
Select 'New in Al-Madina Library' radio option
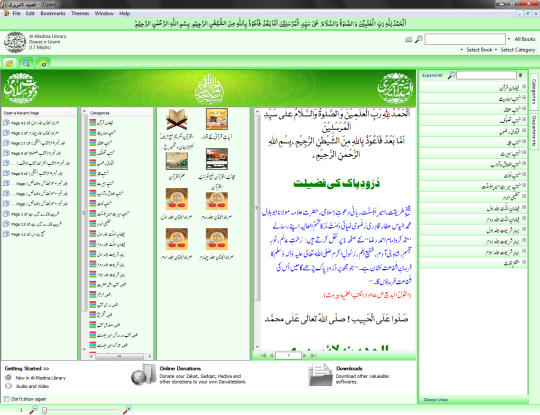(9, 377)
